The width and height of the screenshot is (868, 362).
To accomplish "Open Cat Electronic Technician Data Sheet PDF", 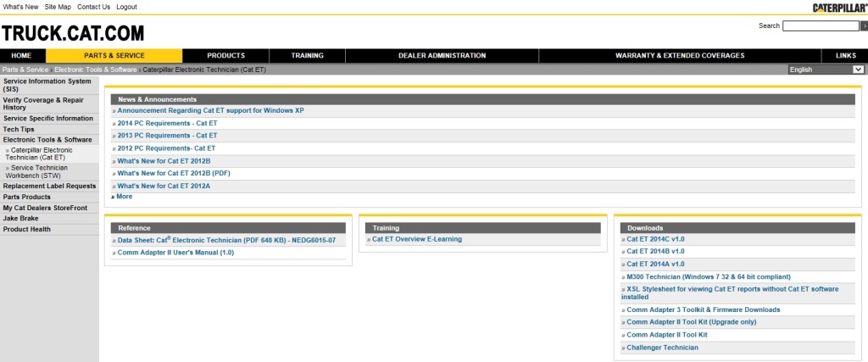I will pos(226,241).
